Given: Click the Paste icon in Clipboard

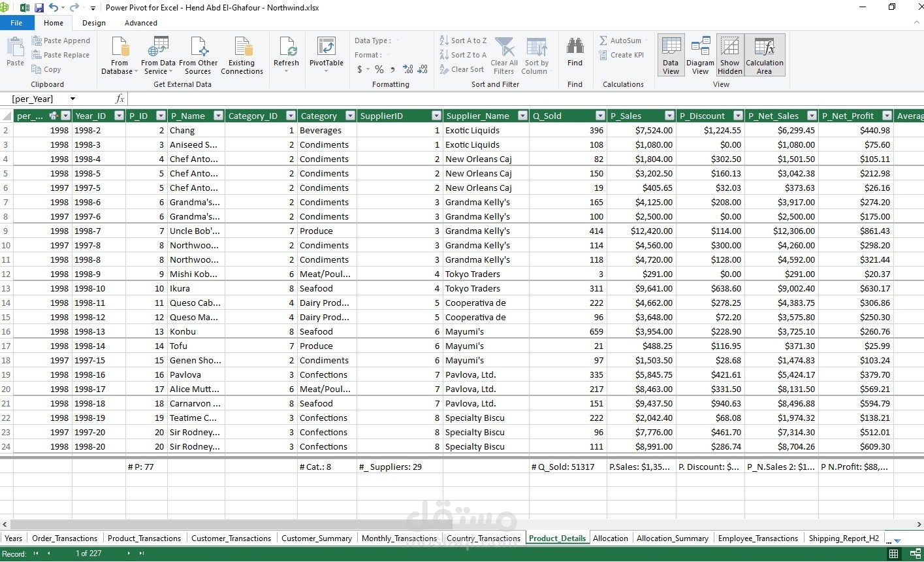Looking at the screenshot, I should tap(15, 52).
